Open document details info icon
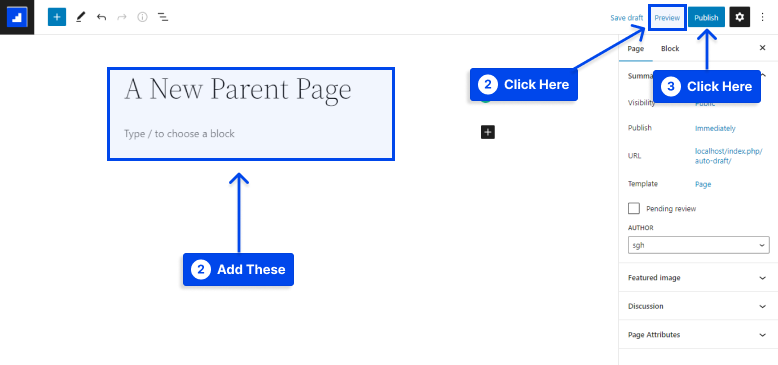The image size is (778, 365). (142, 17)
